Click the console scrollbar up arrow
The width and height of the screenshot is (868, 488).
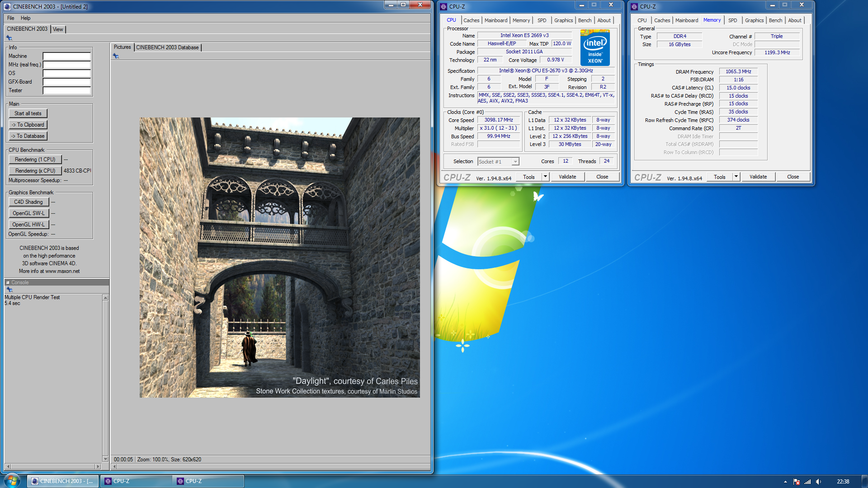point(105,298)
